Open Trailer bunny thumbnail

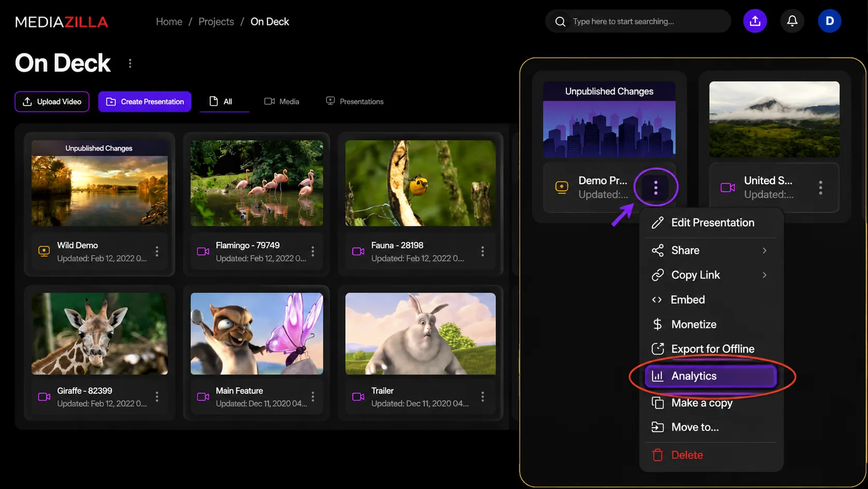[421, 334]
